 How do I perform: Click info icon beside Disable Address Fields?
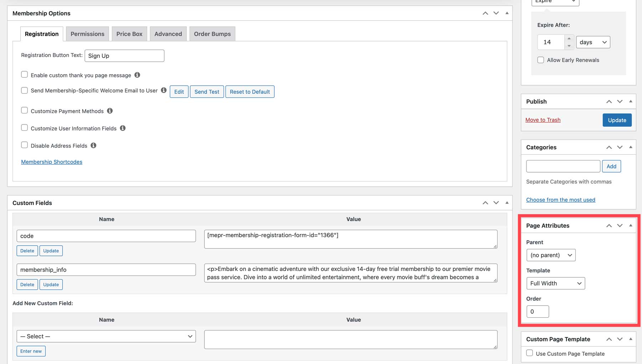[93, 145]
